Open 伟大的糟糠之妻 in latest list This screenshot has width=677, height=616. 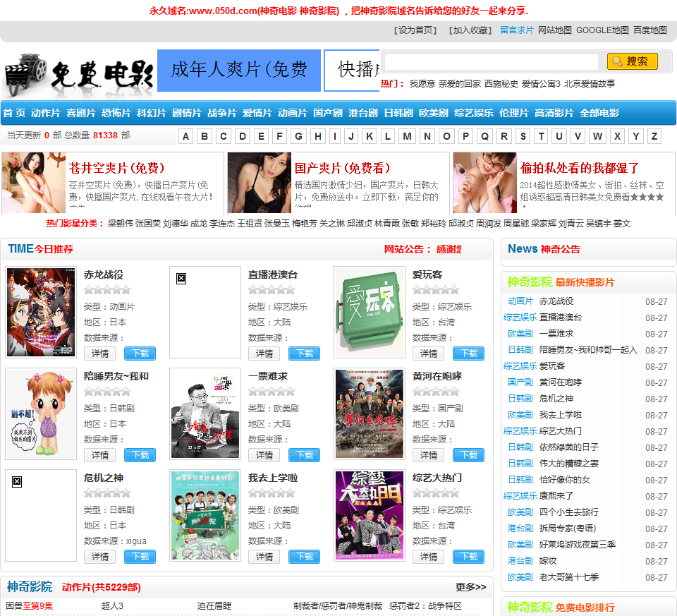pos(569,464)
